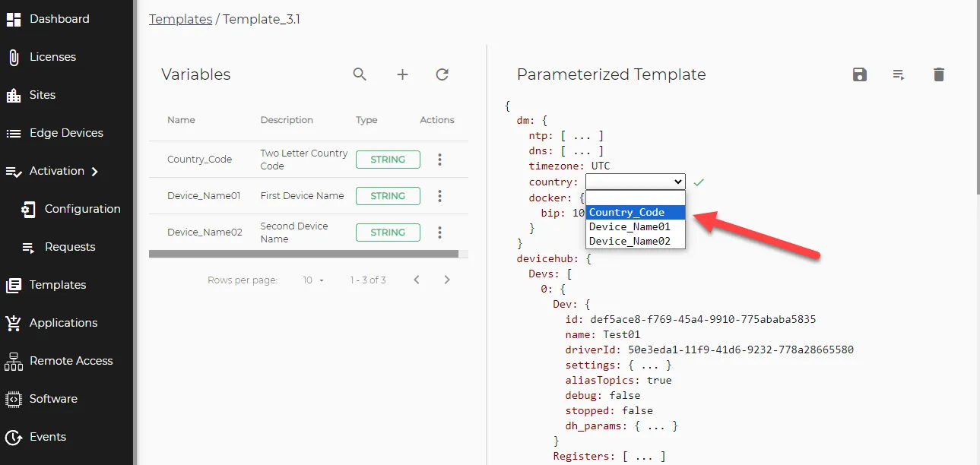
Task: Choose the blank option in dropdown
Action: 636,198
